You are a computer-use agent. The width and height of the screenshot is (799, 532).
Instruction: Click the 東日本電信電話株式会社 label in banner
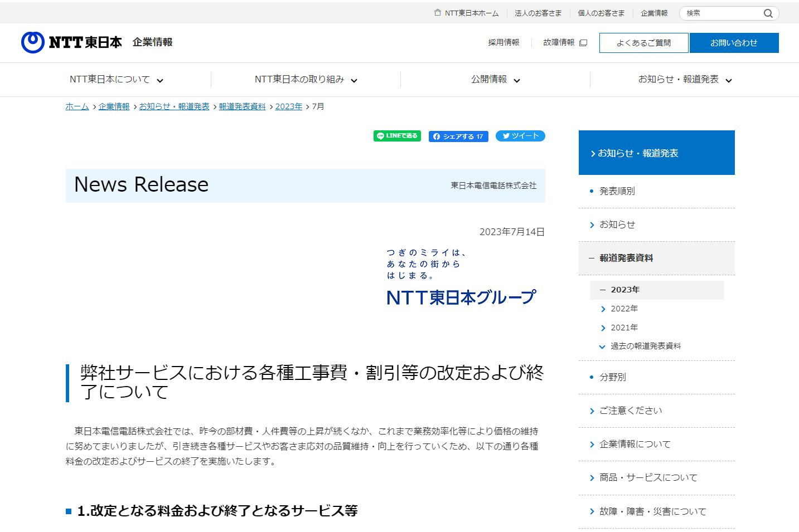click(493, 186)
